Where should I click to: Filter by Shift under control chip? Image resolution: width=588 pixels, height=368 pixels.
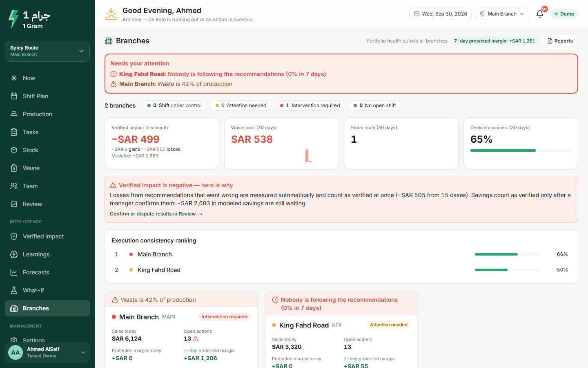pos(174,105)
